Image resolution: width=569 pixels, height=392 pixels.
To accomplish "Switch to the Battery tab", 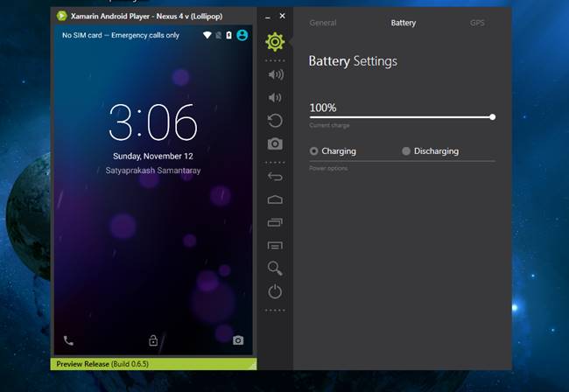I will (404, 23).
